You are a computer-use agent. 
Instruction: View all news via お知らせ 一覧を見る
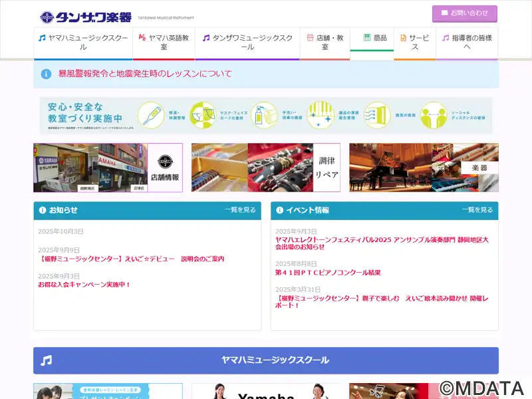pos(240,209)
